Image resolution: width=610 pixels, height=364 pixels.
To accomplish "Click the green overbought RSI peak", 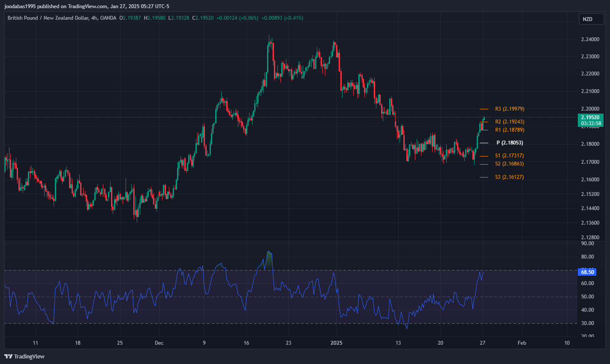I will [269, 256].
